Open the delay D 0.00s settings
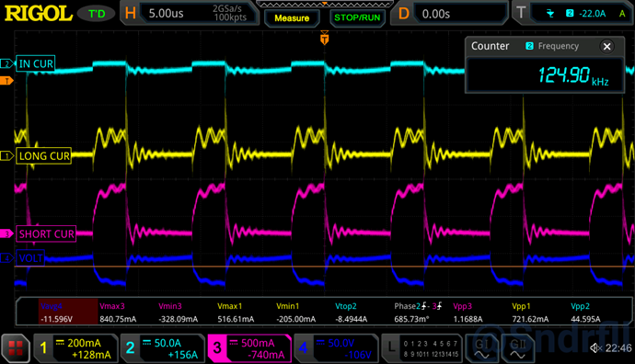 [x=449, y=14]
